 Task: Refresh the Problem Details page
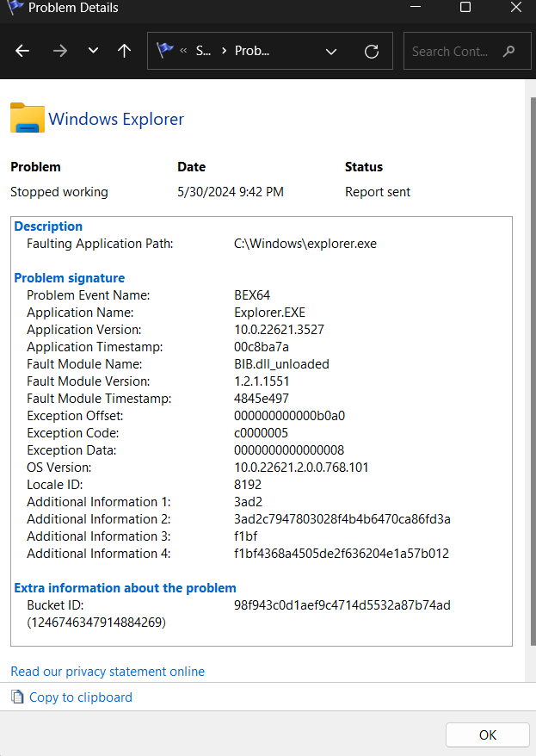pyautogui.click(x=372, y=51)
